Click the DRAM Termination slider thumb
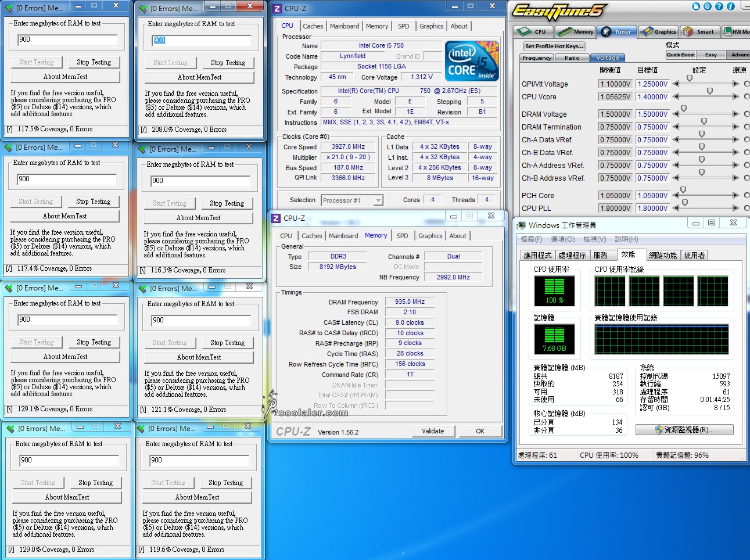The width and height of the screenshot is (750, 560). tap(704, 122)
